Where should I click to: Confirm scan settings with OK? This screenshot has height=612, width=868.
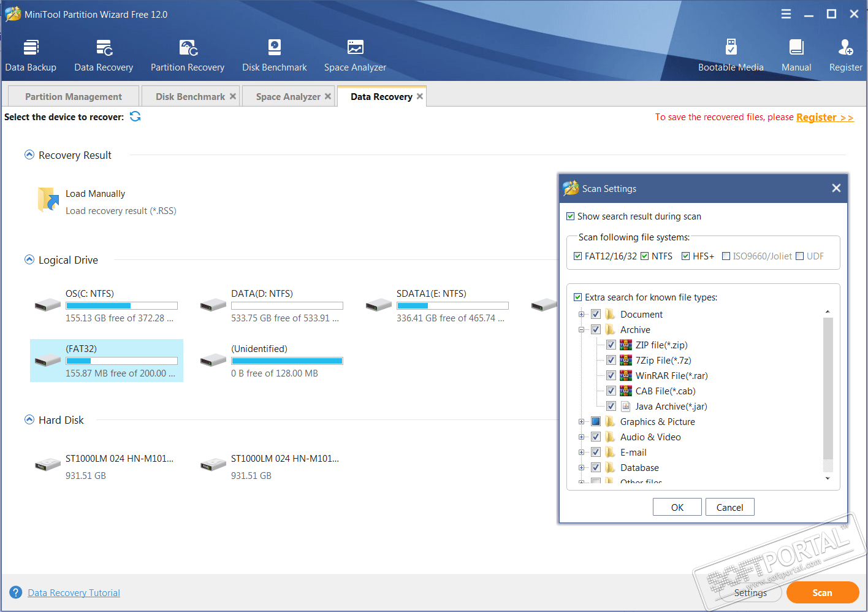[677, 507]
